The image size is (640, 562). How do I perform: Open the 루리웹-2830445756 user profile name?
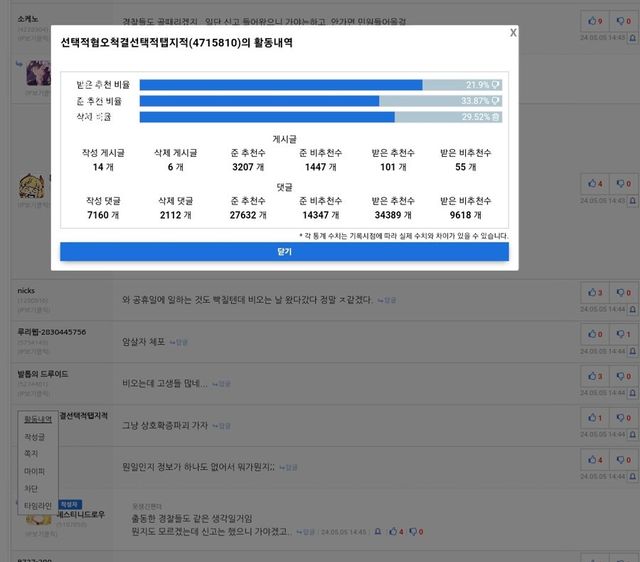51,332
